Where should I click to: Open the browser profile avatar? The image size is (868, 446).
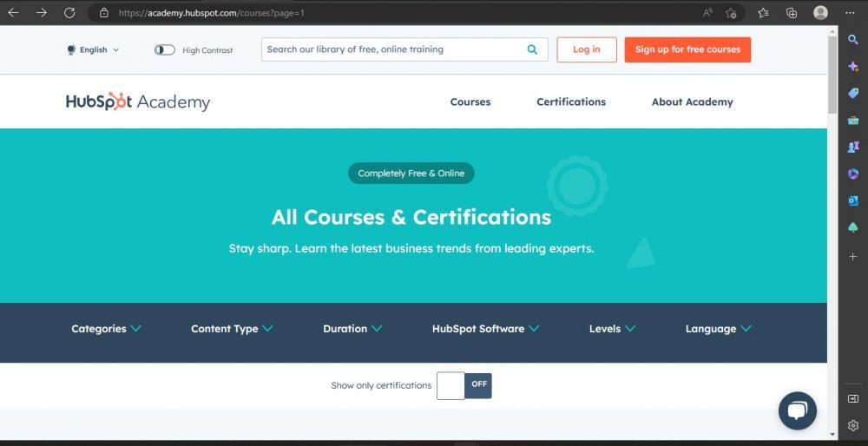[x=821, y=13]
